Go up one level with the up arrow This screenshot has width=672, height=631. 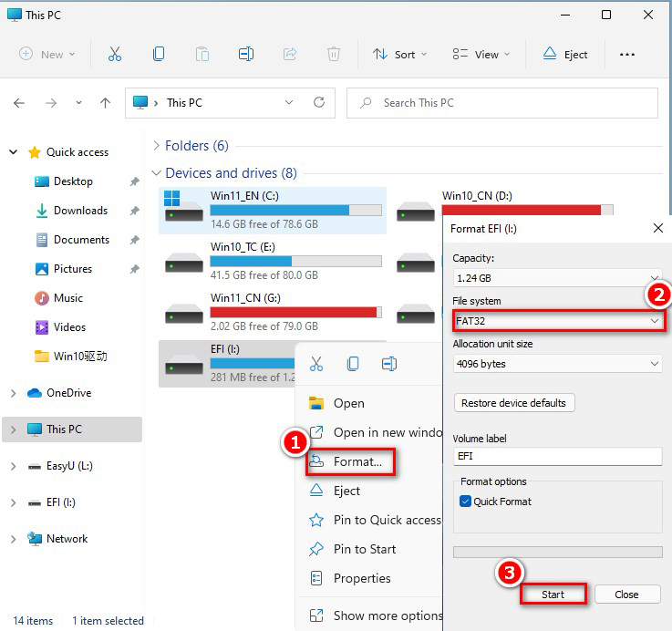[105, 103]
